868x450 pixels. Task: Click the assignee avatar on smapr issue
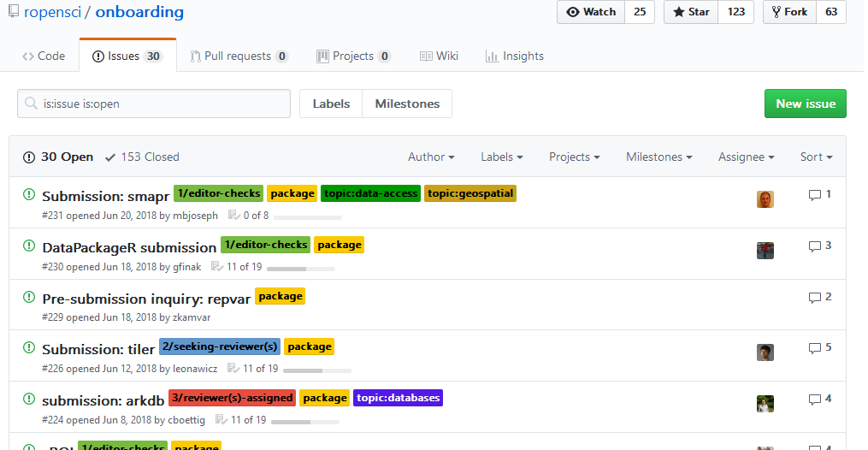click(x=765, y=199)
